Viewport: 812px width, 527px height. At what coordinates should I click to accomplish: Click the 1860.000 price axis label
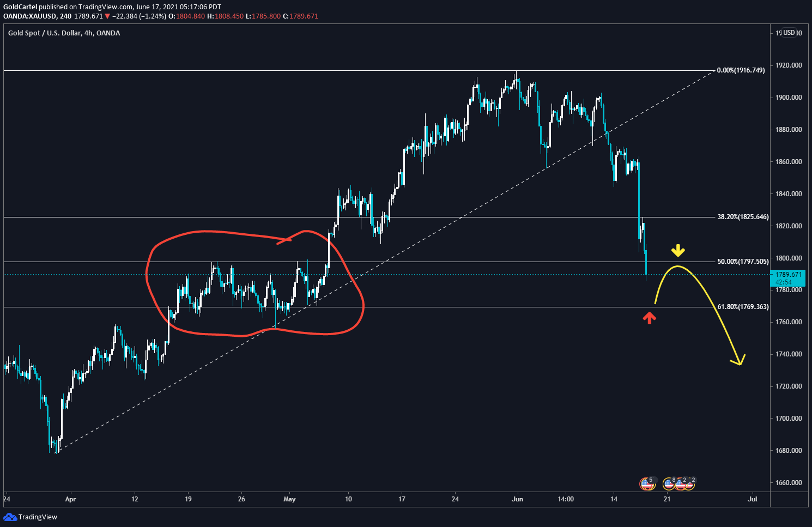(x=789, y=162)
